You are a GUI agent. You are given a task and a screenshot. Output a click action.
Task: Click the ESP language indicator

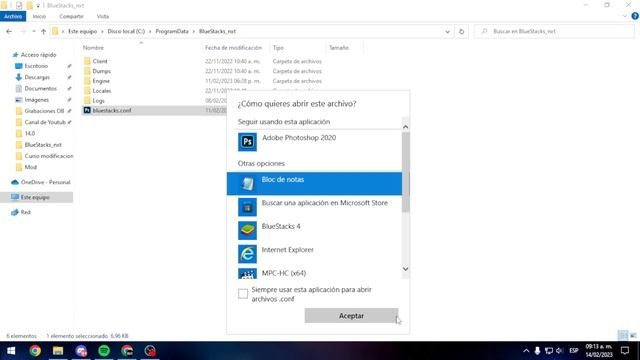tap(574, 351)
